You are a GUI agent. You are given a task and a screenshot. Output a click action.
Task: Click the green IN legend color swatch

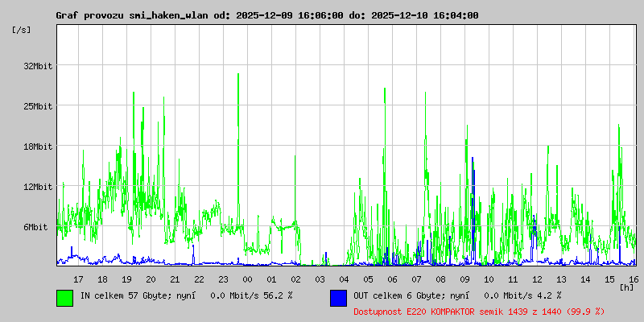(x=65, y=298)
